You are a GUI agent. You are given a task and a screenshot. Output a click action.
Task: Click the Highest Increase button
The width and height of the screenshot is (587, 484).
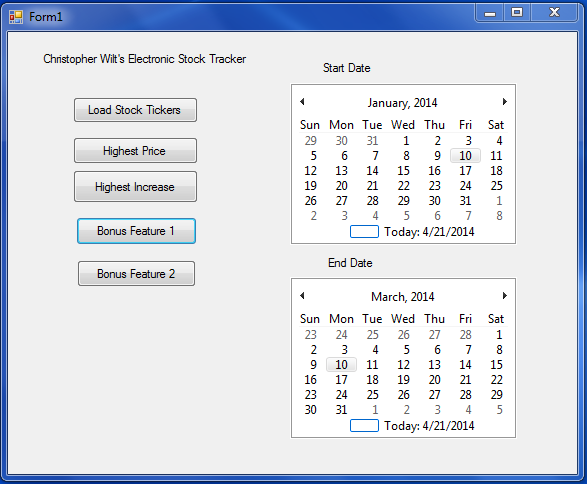point(135,187)
